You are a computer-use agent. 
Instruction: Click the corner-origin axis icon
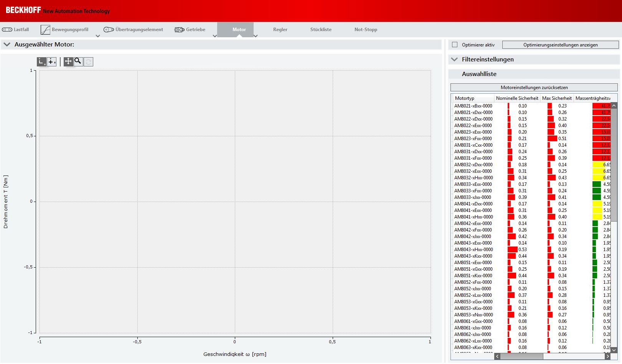pos(41,61)
